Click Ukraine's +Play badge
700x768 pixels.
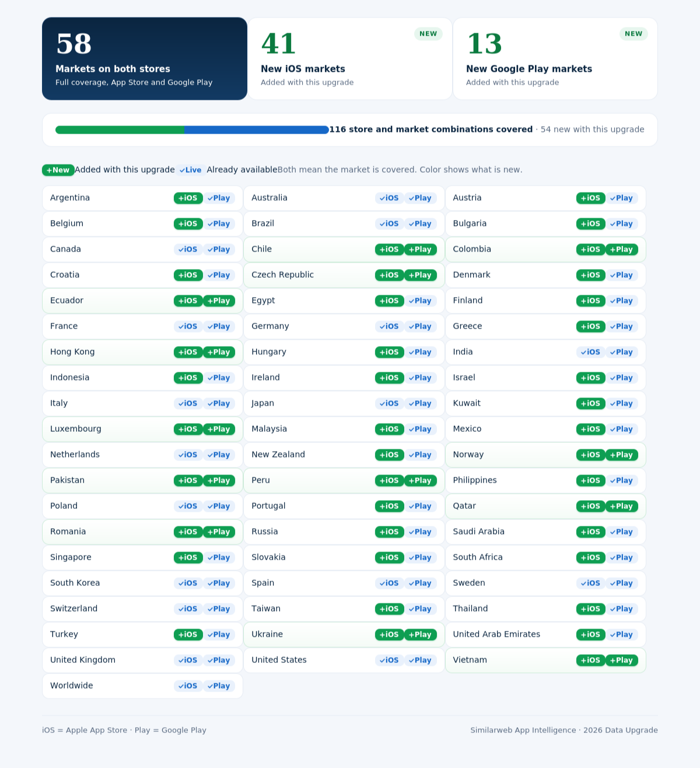point(420,634)
